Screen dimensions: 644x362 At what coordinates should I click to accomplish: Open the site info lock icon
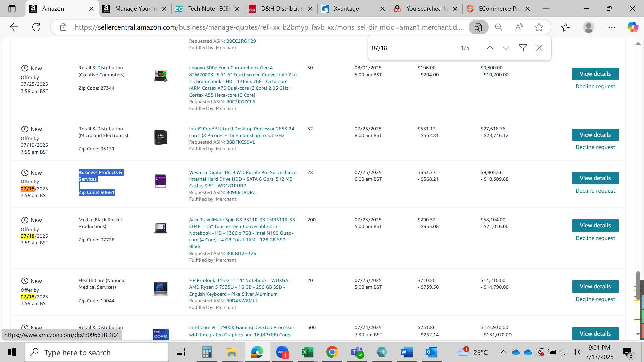63,27
